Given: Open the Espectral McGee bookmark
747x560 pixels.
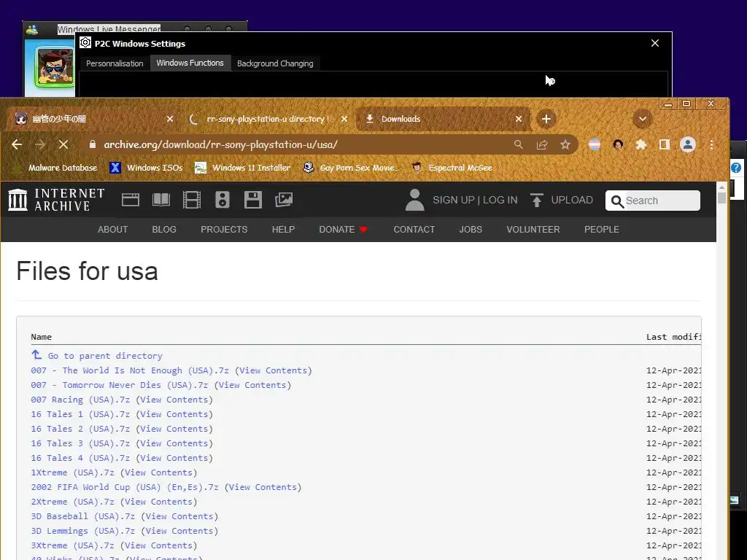Looking at the screenshot, I should pyautogui.click(x=452, y=168).
